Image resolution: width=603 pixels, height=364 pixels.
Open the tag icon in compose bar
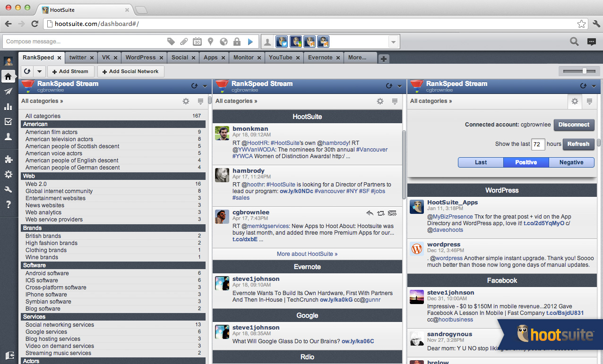click(x=171, y=42)
